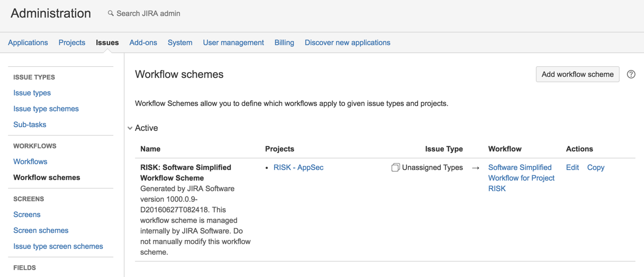Open Issue types in the sidebar
Image resolution: width=644 pixels, height=277 pixels.
tap(32, 93)
